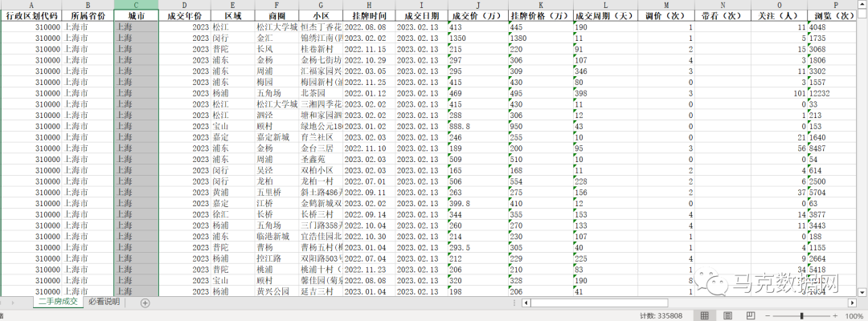The image size is (868, 321).
Task: Select the 区域 header cell
Action: pyautogui.click(x=233, y=16)
